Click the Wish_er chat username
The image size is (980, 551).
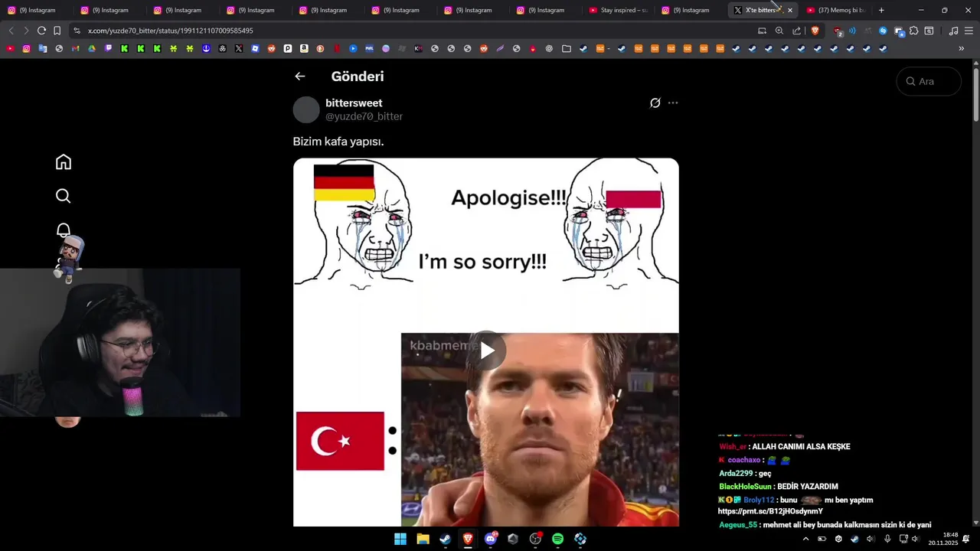(x=733, y=447)
